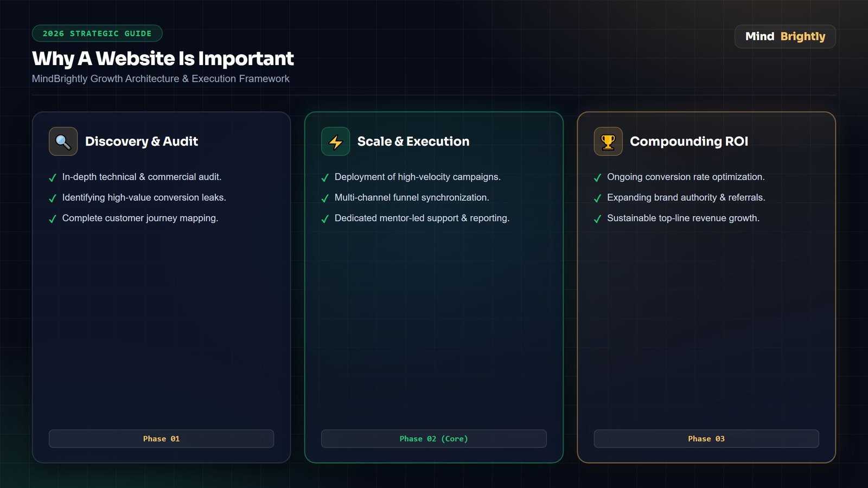Image resolution: width=868 pixels, height=488 pixels.
Task: Click the Phase 02 (Core) label bar
Action: pyautogui.click(x=433, y=439)
